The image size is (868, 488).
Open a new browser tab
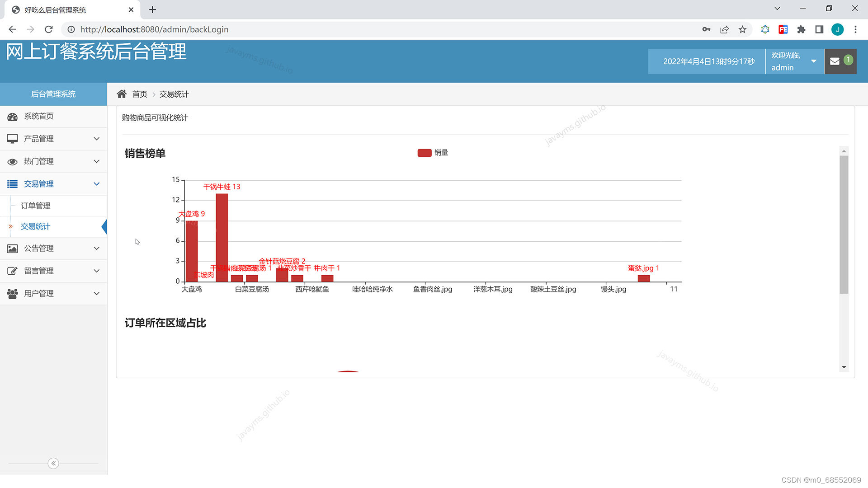[x=152, y=9]
